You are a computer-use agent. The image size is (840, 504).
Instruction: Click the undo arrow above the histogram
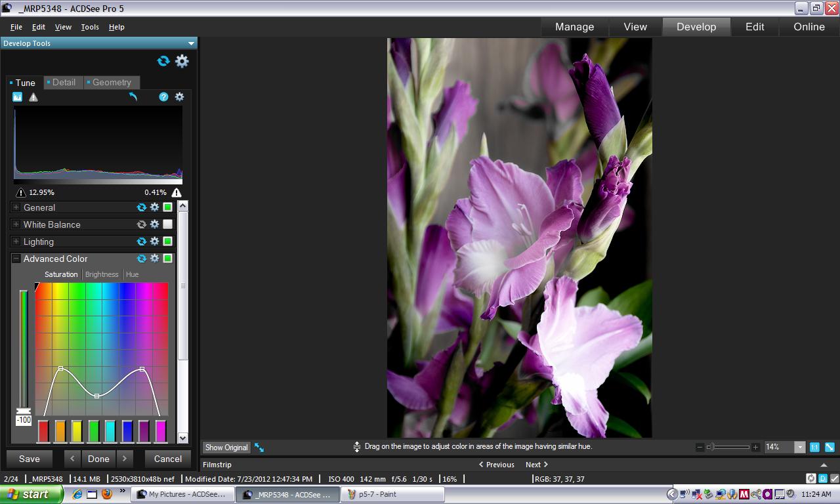click(133, 97)
